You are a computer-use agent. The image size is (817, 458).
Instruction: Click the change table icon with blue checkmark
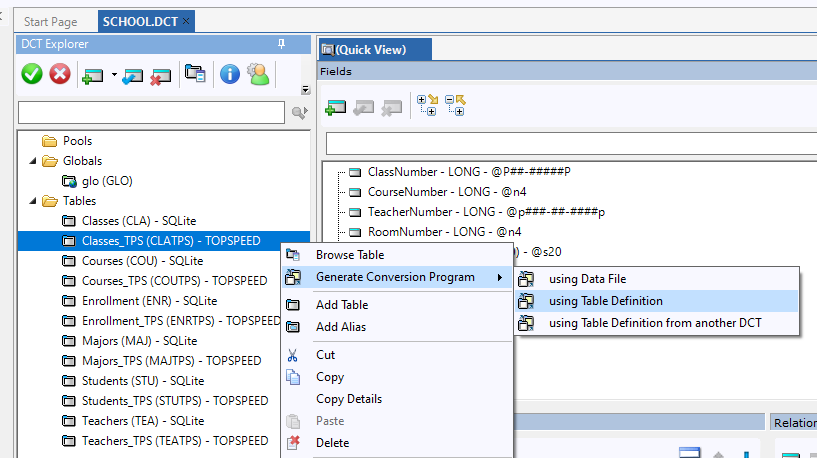click(133, 75)
